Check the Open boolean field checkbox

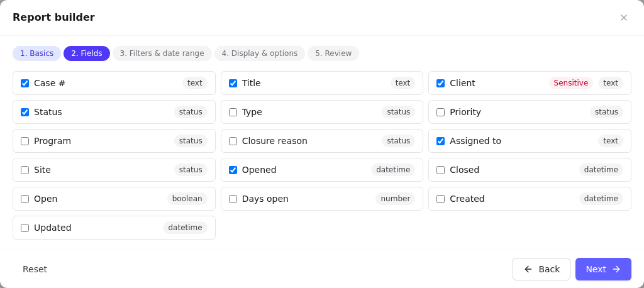click(25, 199)
